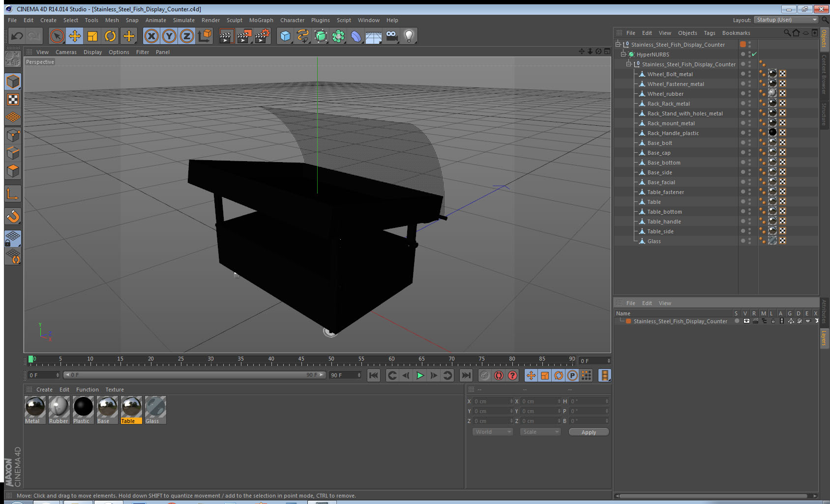Select the Rotate tool
Screen dimensions: 830x504
111,36
